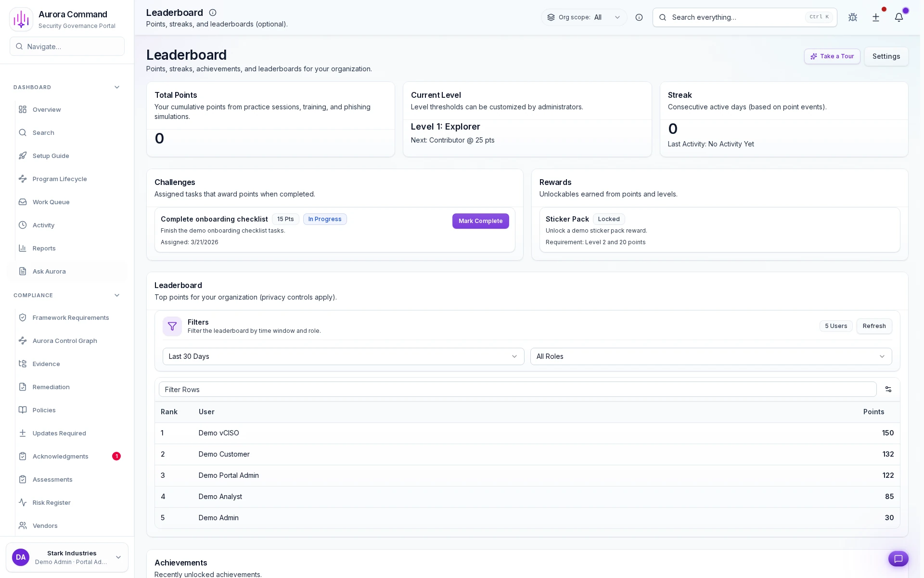Open Risk Register in sidebar

point(51,502)
